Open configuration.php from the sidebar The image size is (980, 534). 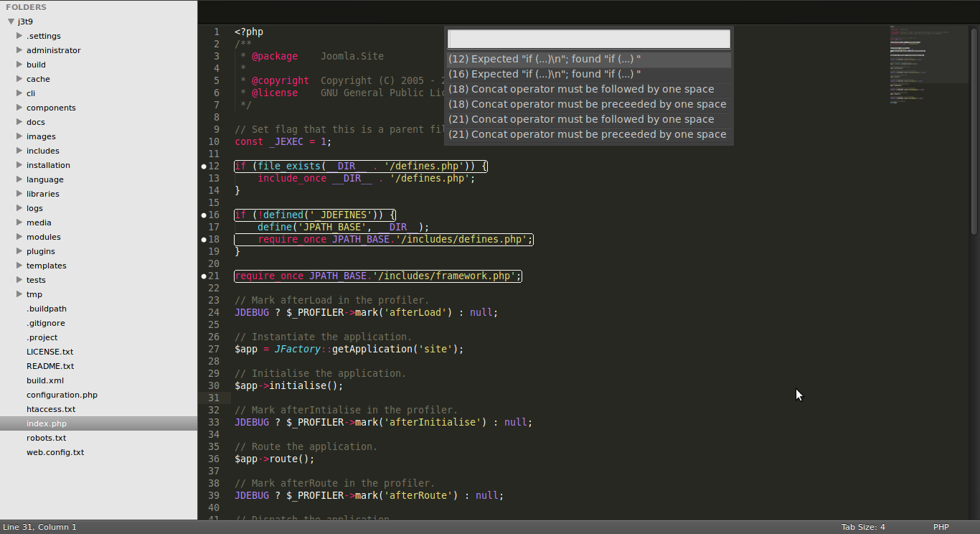pos(62,395)
